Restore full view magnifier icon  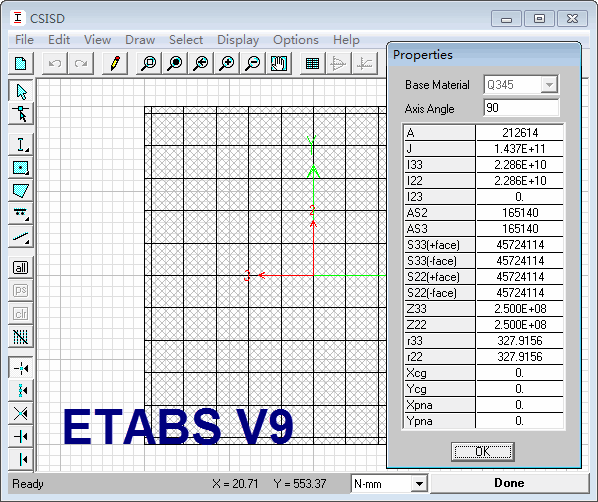[x=175, y=63]
